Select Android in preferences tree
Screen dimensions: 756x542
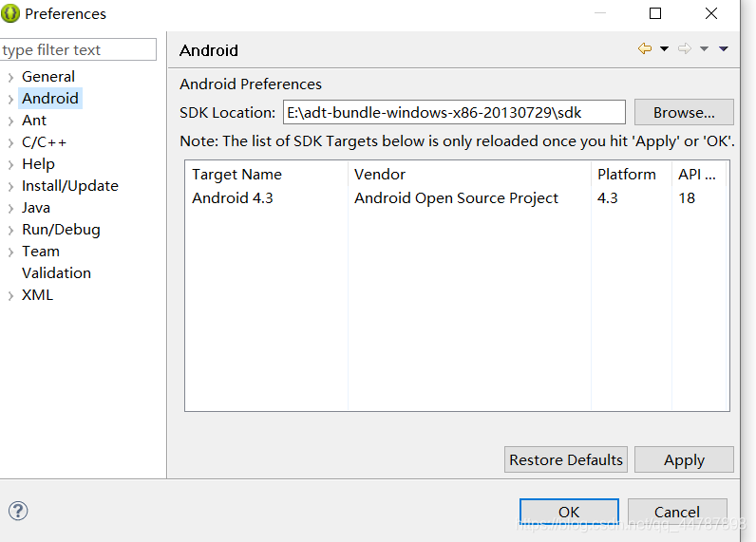50,99
